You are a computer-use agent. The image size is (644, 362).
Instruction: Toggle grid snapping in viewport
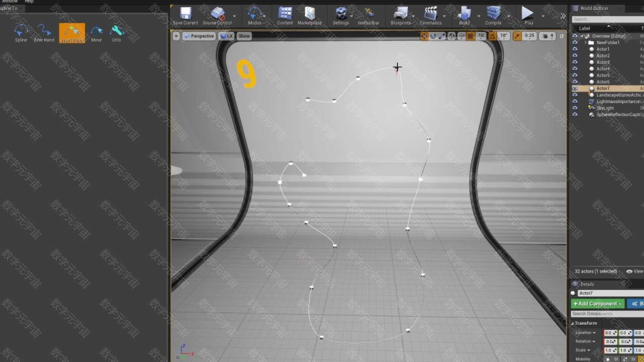pos(470,36)
